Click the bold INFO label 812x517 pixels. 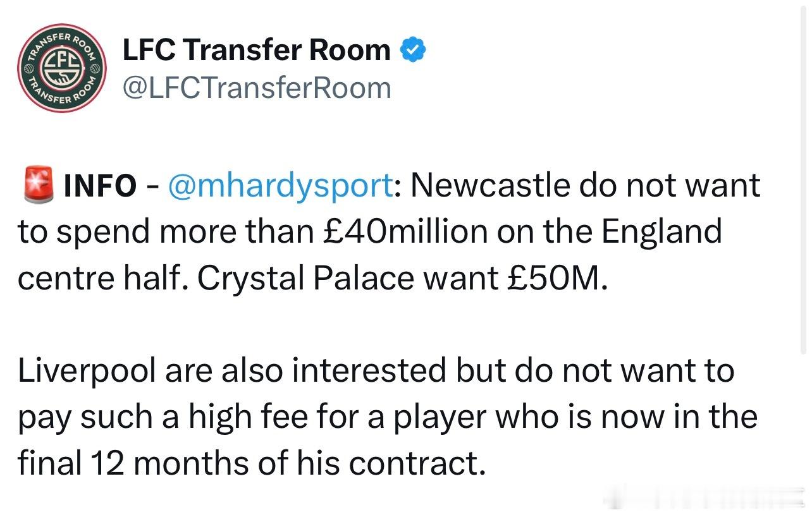click(x=99, y=186)
